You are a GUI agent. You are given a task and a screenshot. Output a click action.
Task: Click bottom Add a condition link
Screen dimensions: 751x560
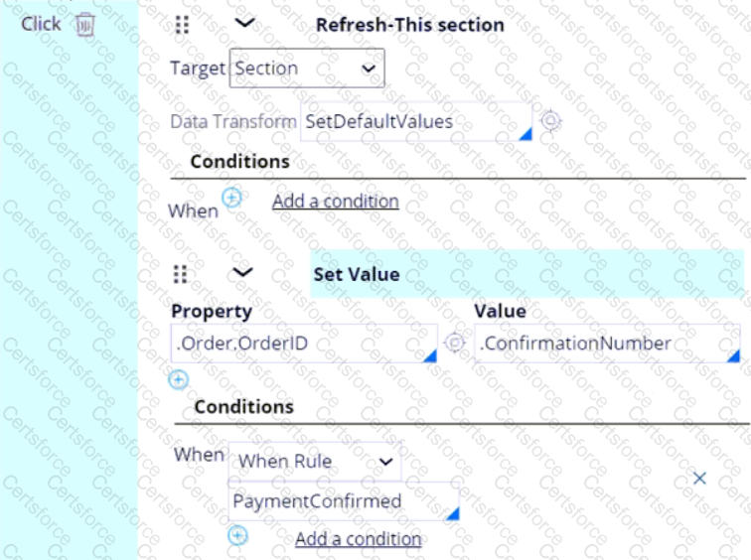(x=359, y=539)
